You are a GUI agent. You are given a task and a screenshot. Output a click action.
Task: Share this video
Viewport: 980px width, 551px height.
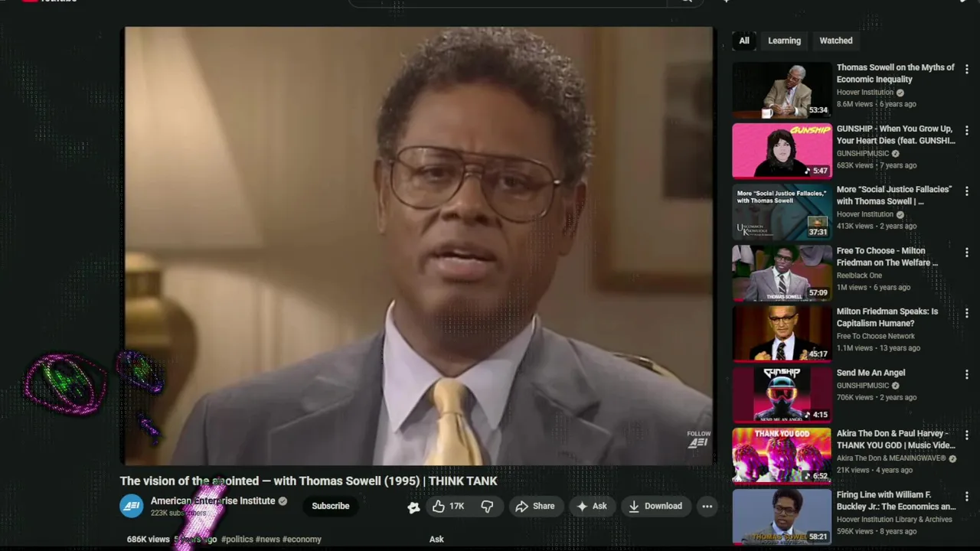click(534, 506)
